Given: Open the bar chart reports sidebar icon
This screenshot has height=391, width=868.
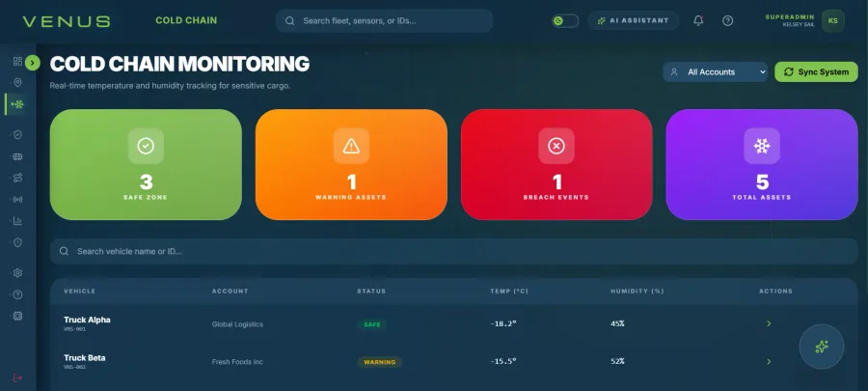Looking at the screenshot, I should [17, 221].
